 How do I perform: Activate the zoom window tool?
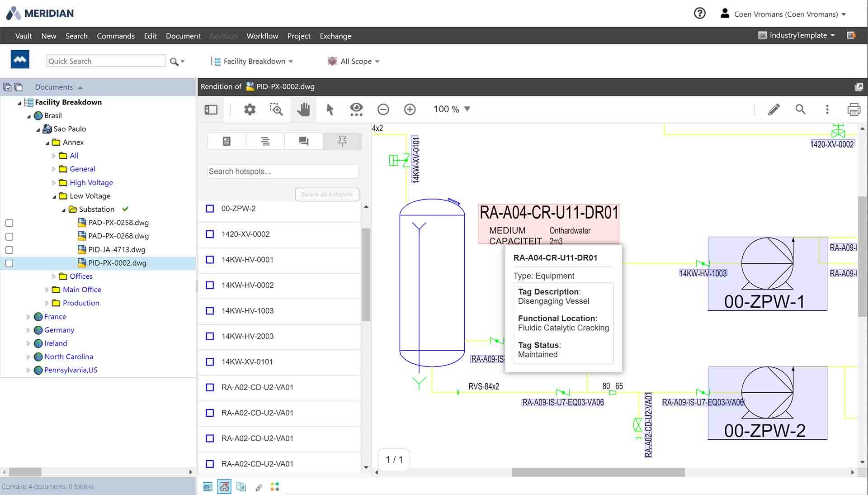(x=276, y=109)
